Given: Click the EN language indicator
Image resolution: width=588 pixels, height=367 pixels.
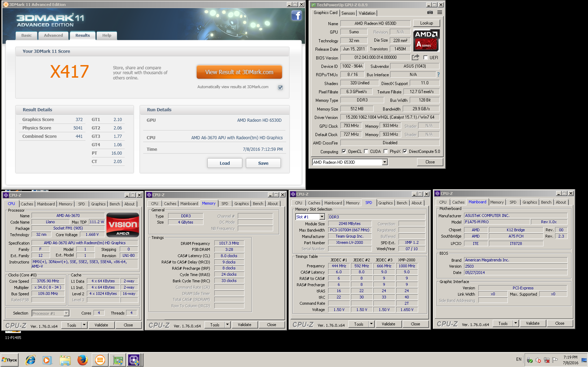Looking at the screenshot, I should (x=519, y=359).
